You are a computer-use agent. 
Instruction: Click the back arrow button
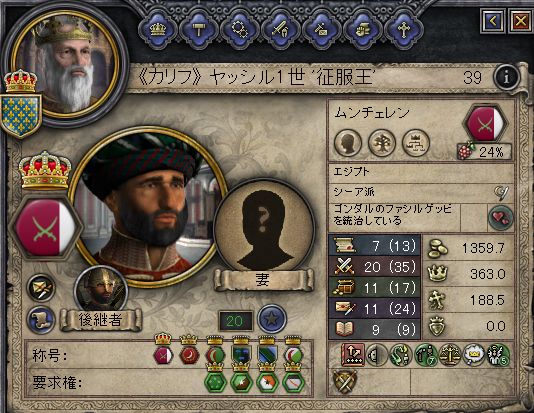pyautogui.click(x=492, y=21)
